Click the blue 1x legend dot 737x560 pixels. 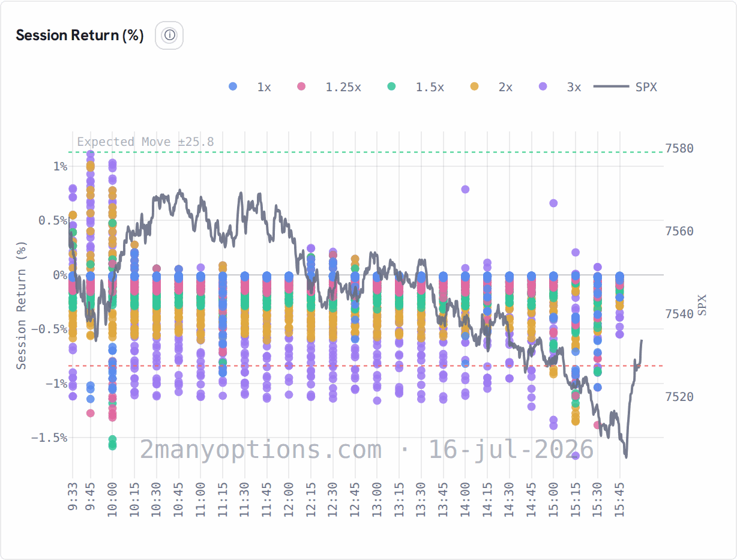click(233, 86)
